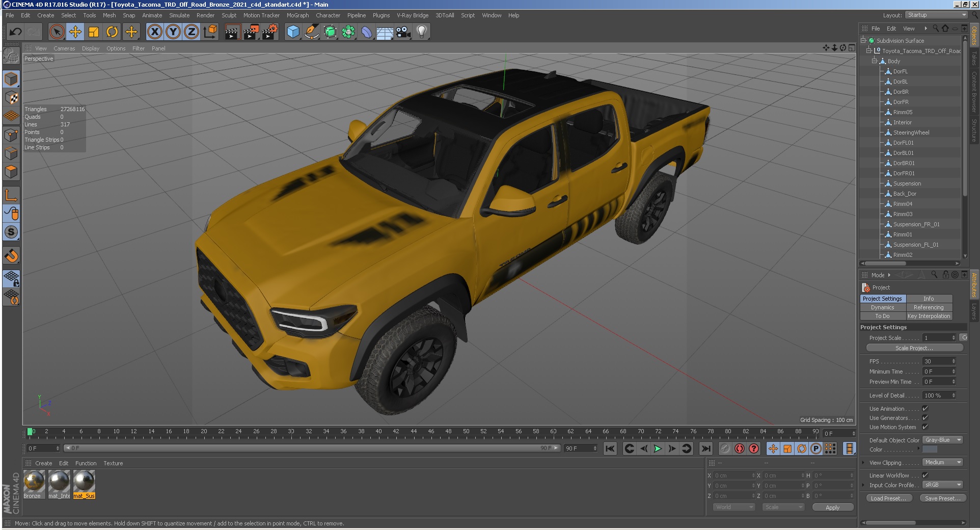Toggle autokeying button
The height and width of the screenshot is (530, 980).
click(x=740, y=448)
